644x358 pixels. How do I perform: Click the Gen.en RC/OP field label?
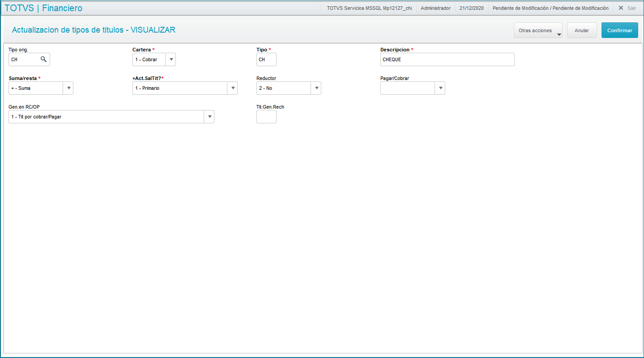(24, 107)
